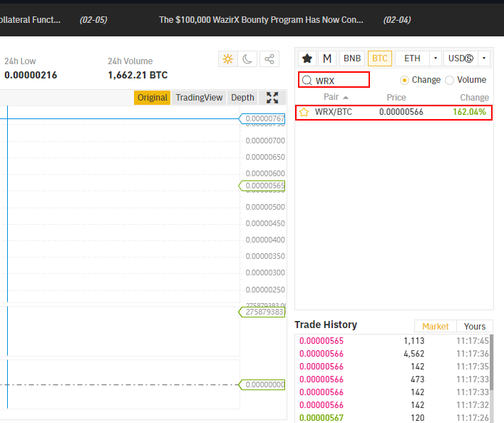Select the Volume radio button
Viewport: 504px width, 423px height.
tap(449, 80)
